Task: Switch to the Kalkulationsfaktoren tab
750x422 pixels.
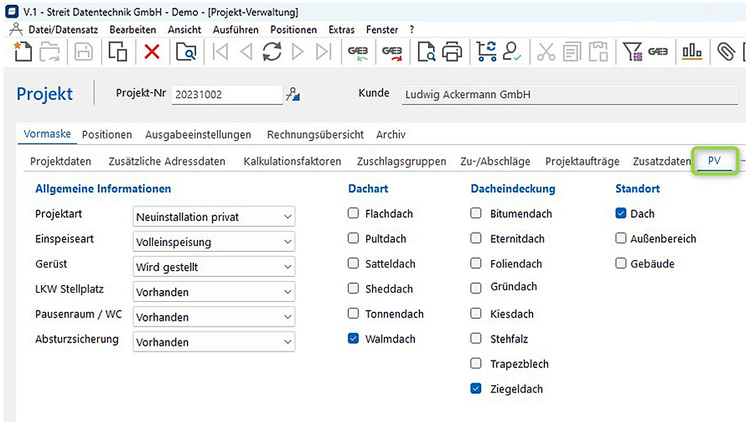Action: (x=292, y=161)
